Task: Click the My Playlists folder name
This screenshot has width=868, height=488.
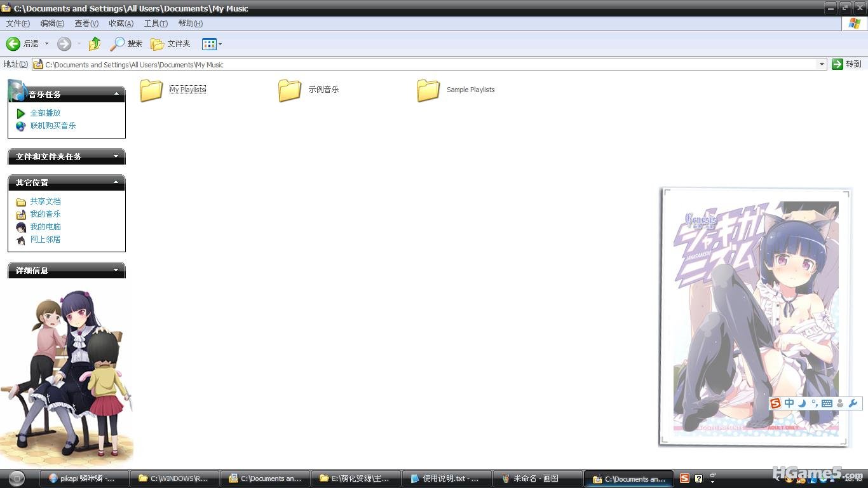Action: (187, 90)
